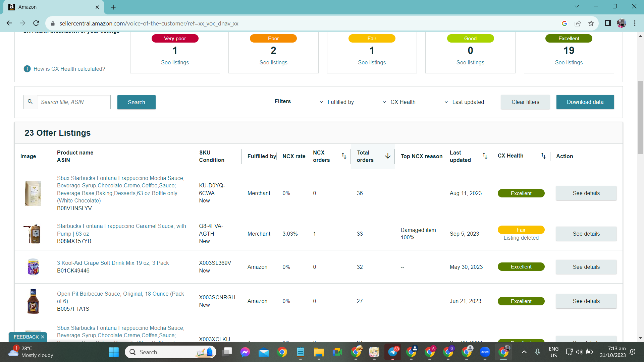Clear all applied filters
Viewport: 644px width, 362px height.
click(x=525, y=102)
